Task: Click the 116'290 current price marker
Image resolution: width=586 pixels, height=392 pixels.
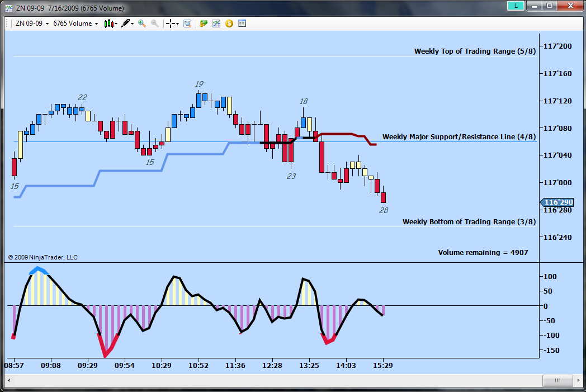Action: [557, 202]
